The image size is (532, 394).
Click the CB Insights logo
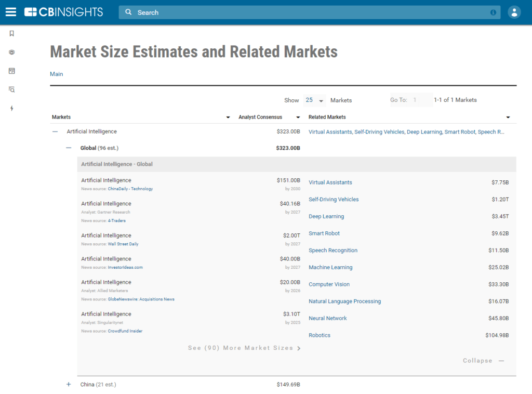click(63, 12)
